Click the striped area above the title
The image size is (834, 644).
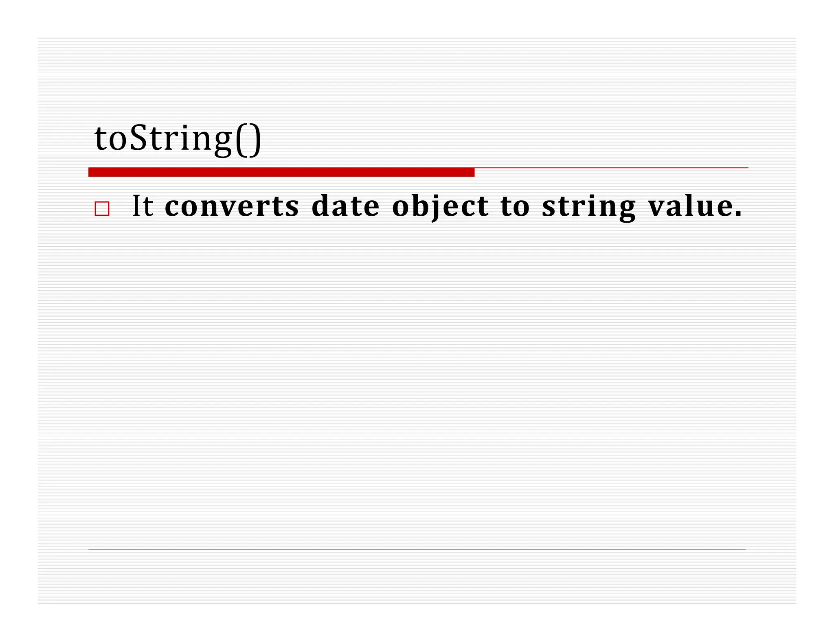click(417, 77)
